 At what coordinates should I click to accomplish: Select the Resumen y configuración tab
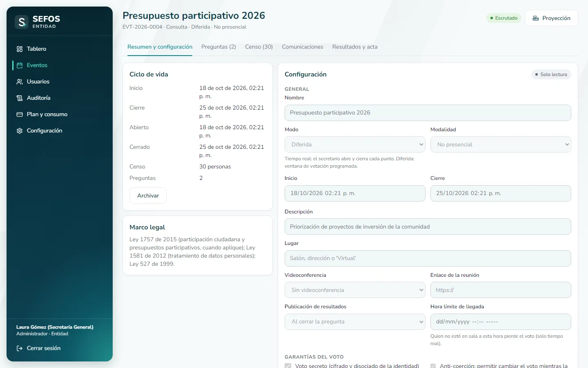point(160,47)
